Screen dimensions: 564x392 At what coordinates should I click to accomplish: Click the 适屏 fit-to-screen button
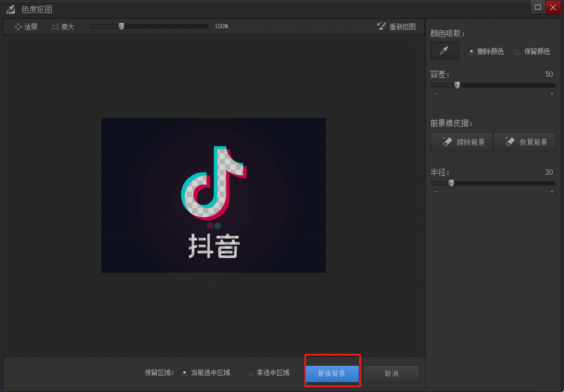[x=25, y=27]
